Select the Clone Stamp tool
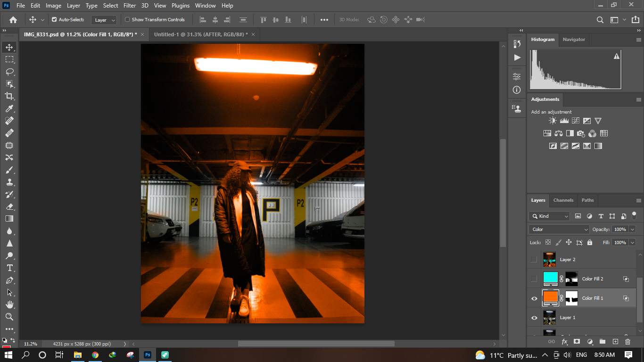The height and width of the screenshot is (362, 644). [9, 182]
